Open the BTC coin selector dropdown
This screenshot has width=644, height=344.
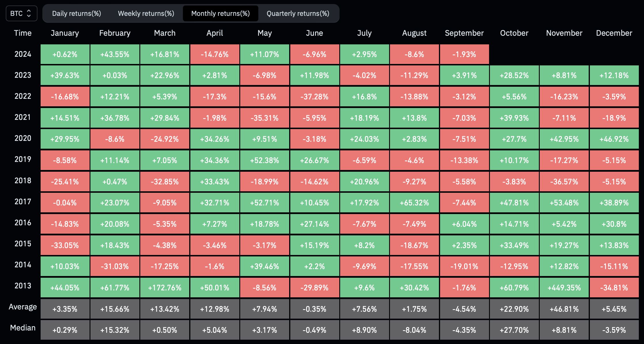[x=21, y=14]
